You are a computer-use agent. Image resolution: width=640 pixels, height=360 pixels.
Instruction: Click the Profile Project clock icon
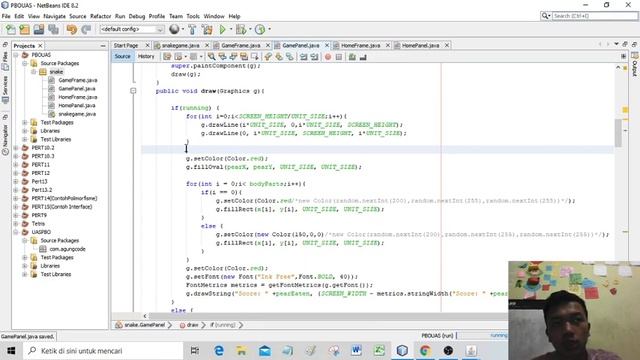[260, 29]
